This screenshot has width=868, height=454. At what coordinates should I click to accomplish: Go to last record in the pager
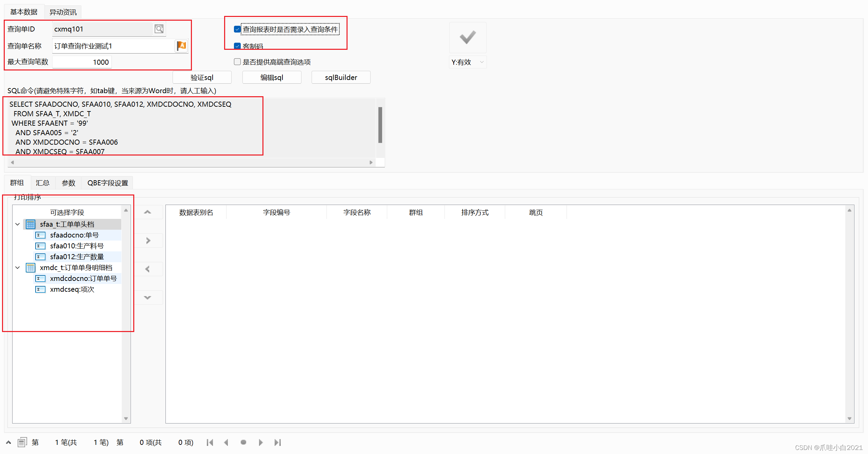click(x=277, y=442)
